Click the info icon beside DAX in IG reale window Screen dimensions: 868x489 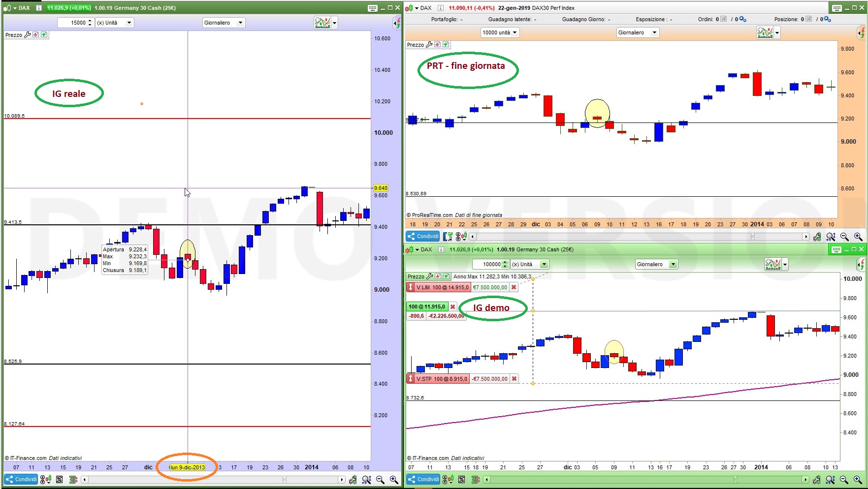tap(39, 8)
